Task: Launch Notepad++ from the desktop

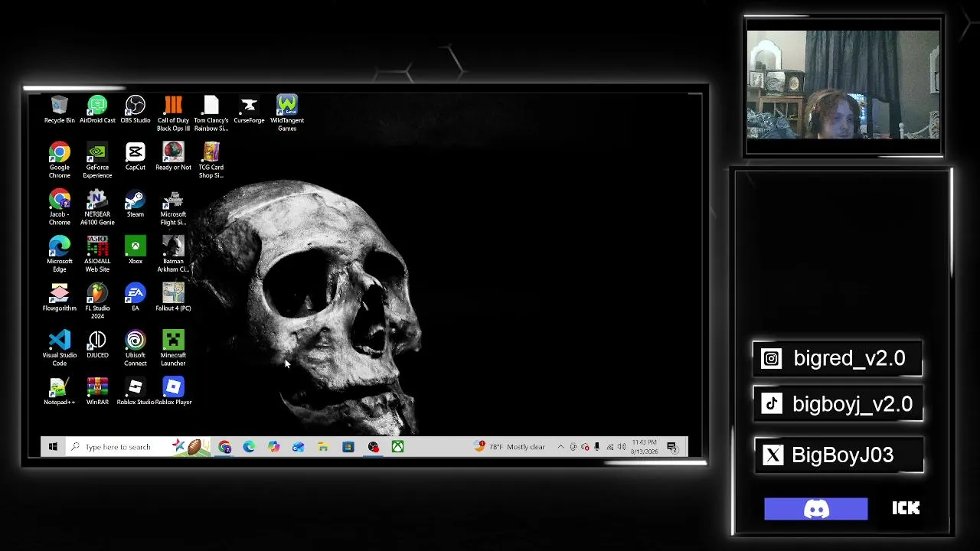Action: click(x=60, y=390)
